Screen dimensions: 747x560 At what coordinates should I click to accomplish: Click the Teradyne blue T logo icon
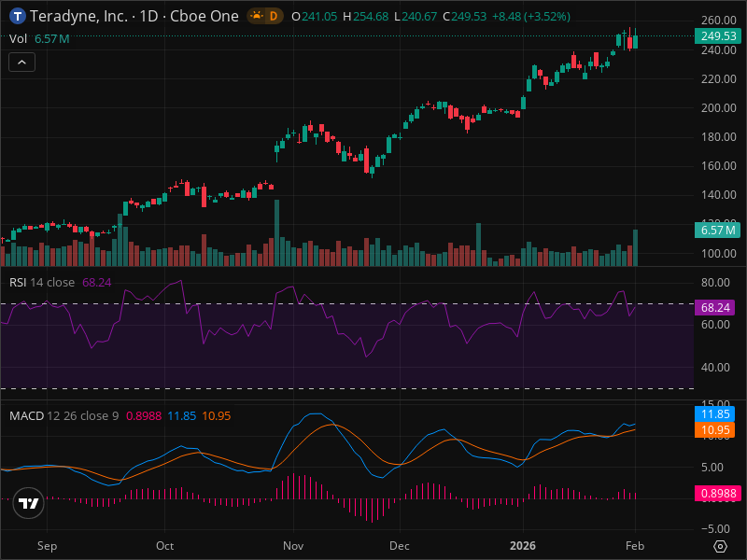point(18,17)
